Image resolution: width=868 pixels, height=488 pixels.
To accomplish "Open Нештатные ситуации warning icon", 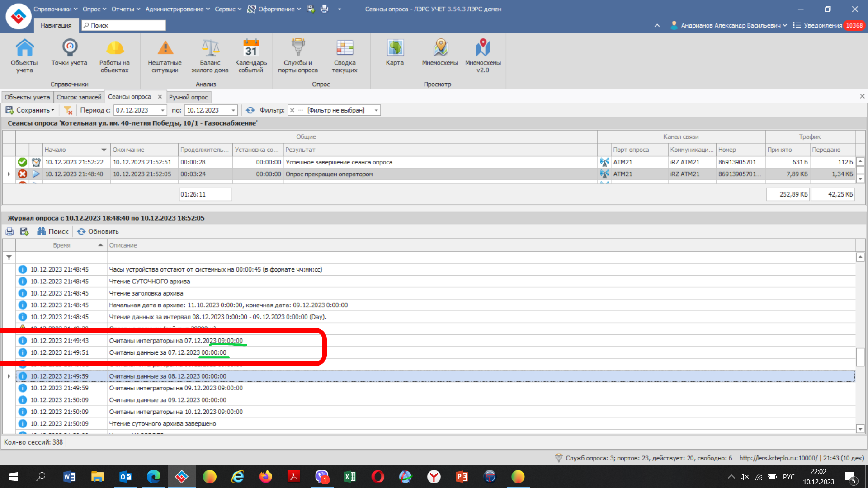I will [x=165, y=56].
